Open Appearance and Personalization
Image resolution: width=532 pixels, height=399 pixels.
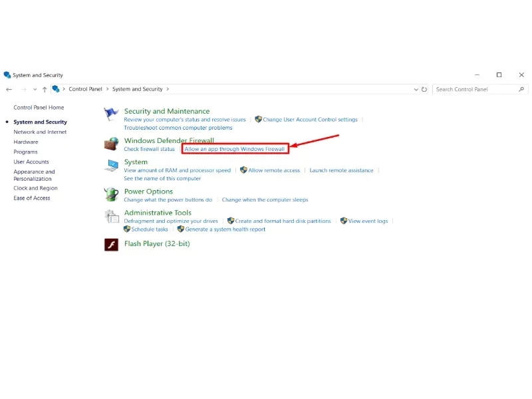[34, 175]
